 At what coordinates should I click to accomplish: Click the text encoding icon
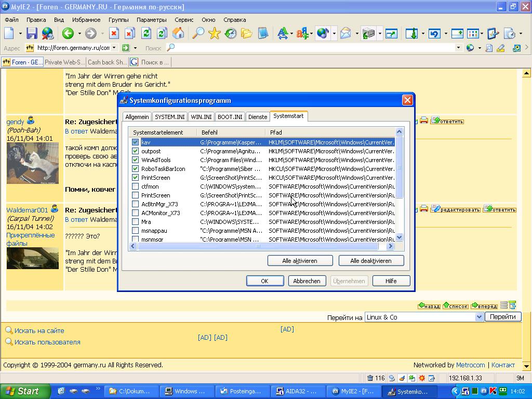(x=302, y=33)
